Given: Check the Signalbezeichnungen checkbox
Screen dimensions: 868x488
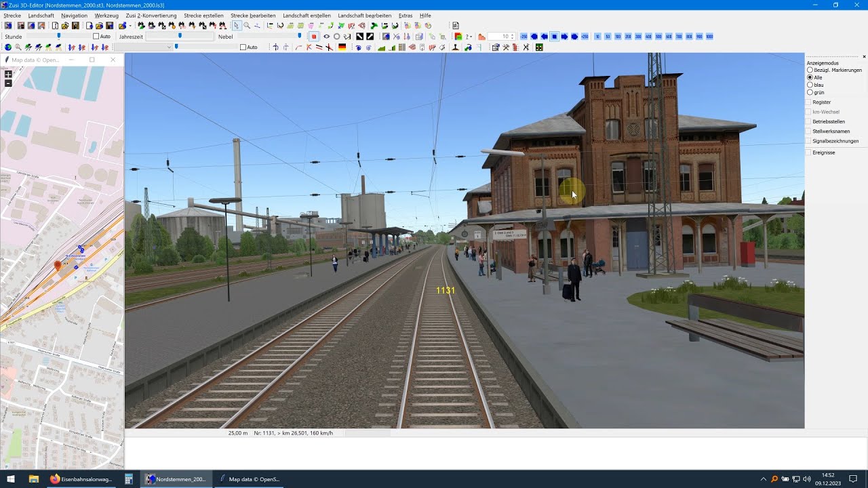Looking at the screenshot, I should point(808,141).
